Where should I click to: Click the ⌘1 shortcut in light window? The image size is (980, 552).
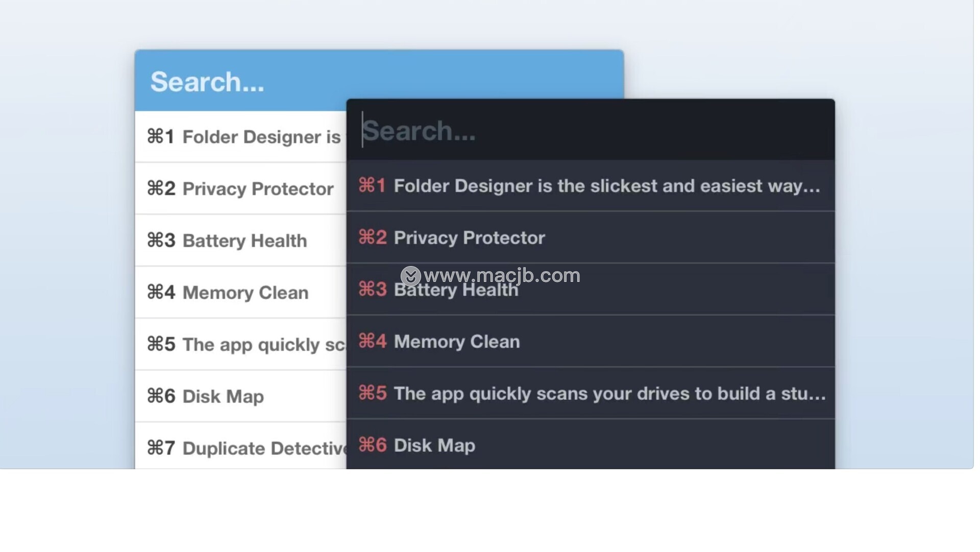[x=161, y=136]
